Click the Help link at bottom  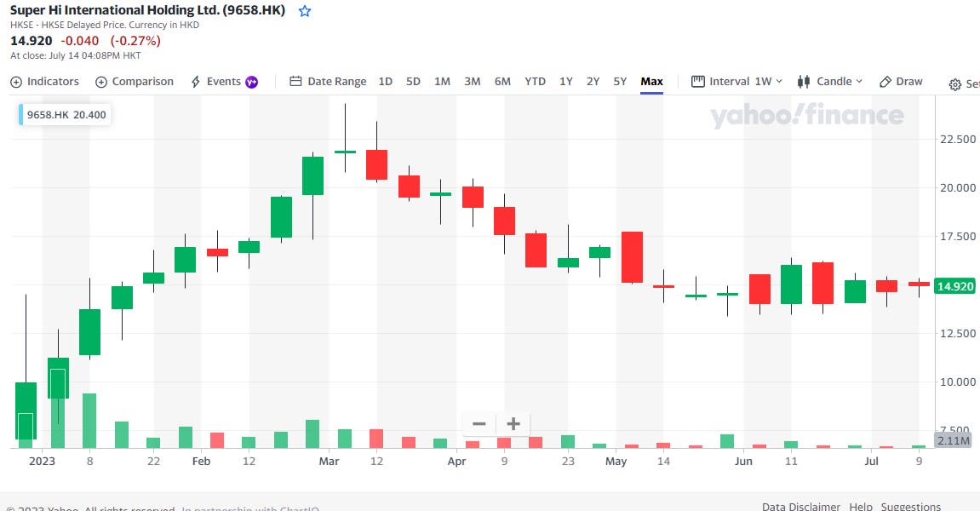[x=861, y=506]
